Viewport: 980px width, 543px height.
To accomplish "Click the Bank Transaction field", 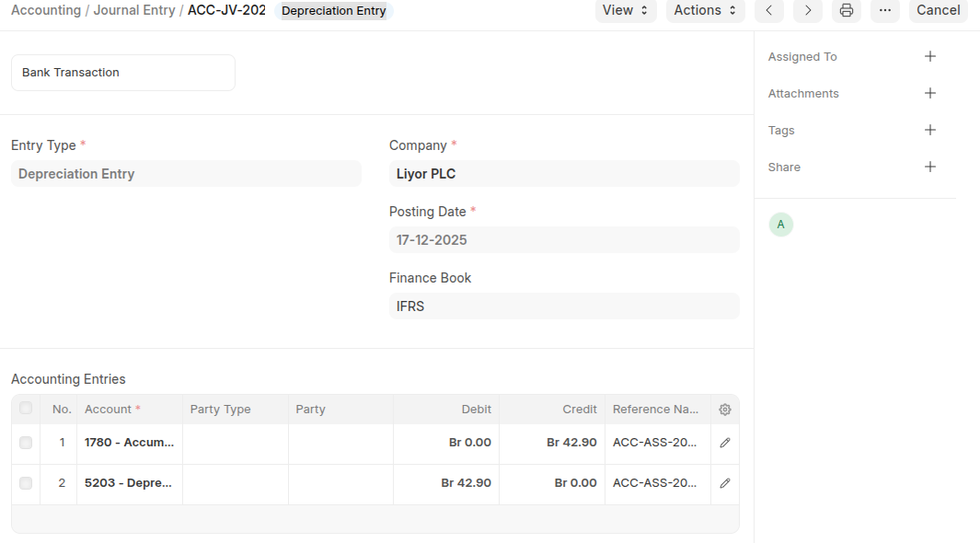I will (123, 73).
